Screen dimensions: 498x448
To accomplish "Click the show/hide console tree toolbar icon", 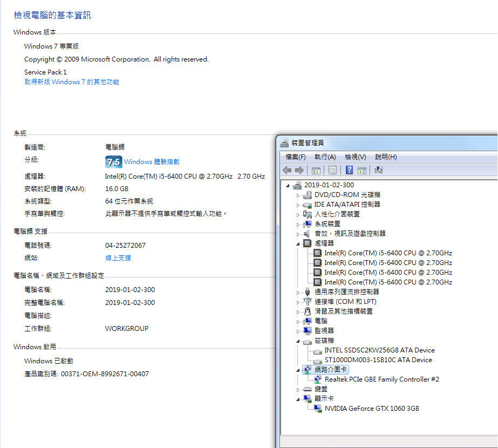I will (x=316, y=171).
